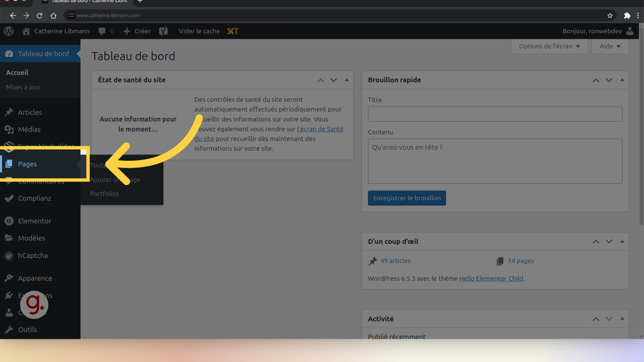Move État de santé du site down

[x=333, y=80]
